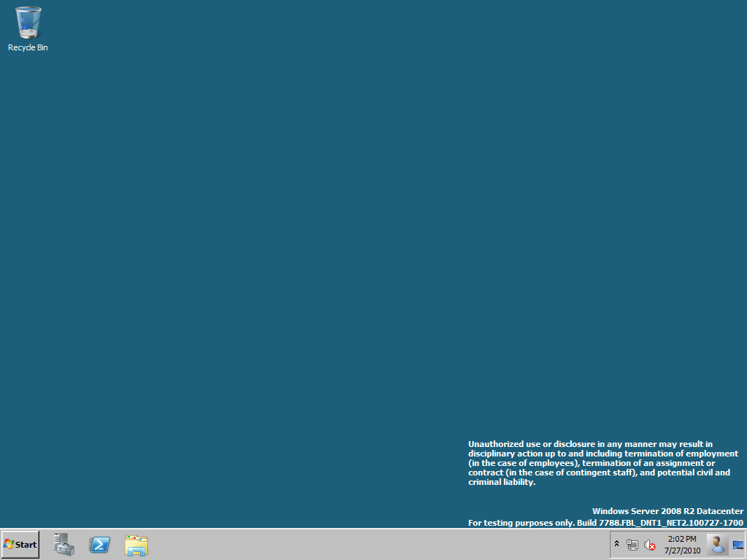Click the muted speaker volume icon
This screenshot has height=560, width=747.
[649, 545]
